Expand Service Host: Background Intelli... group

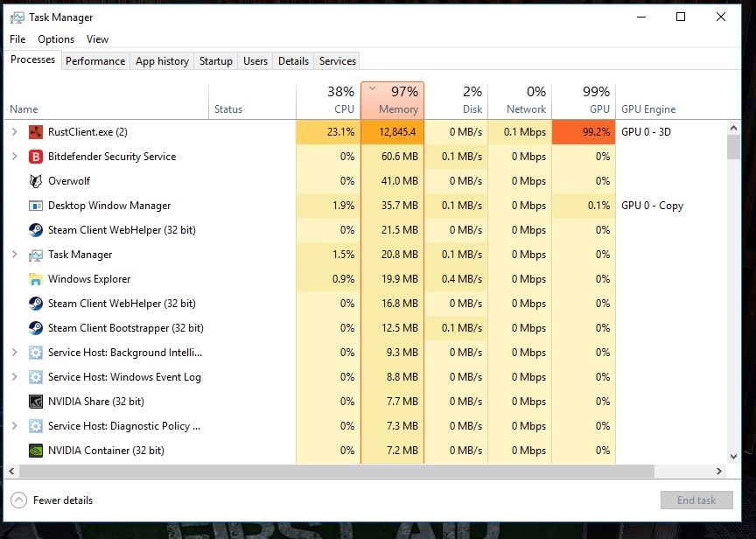coord(15,353)
